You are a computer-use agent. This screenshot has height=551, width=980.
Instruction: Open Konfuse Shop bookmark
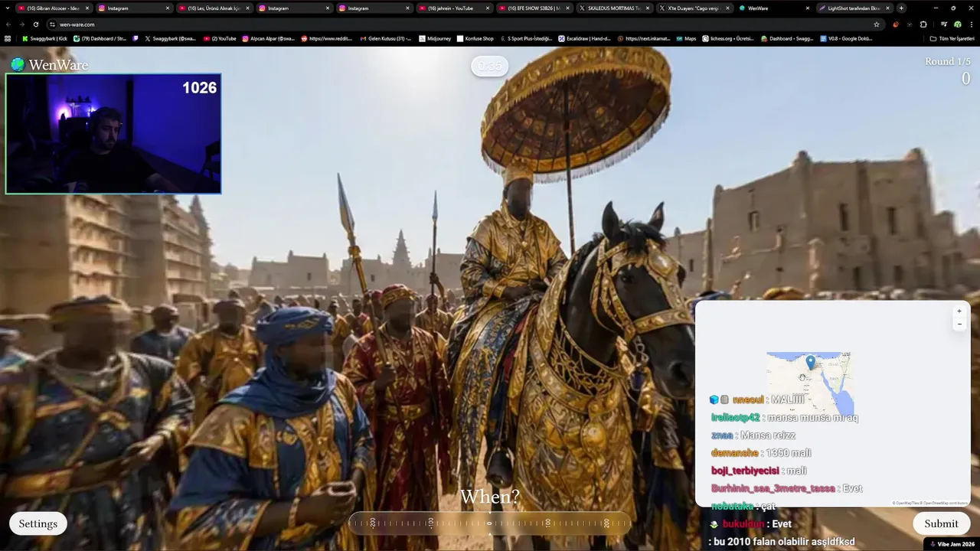coord(475,38)
